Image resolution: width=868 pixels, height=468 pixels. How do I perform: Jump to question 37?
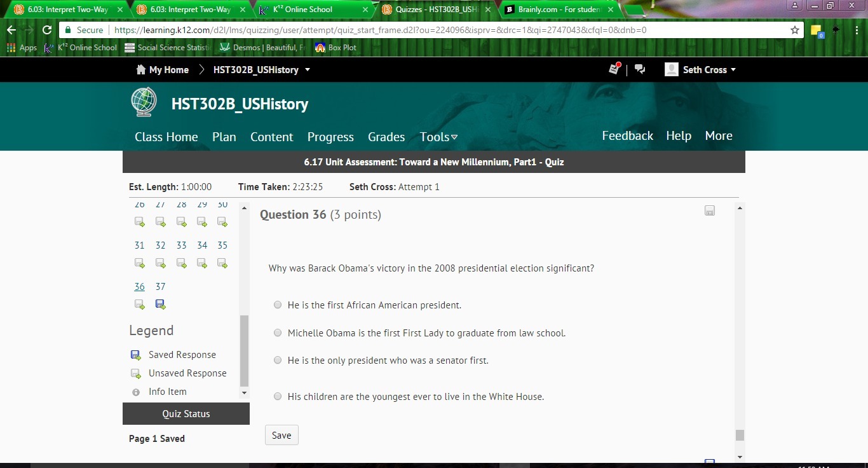pyautogui.click(x=160, y=287)
